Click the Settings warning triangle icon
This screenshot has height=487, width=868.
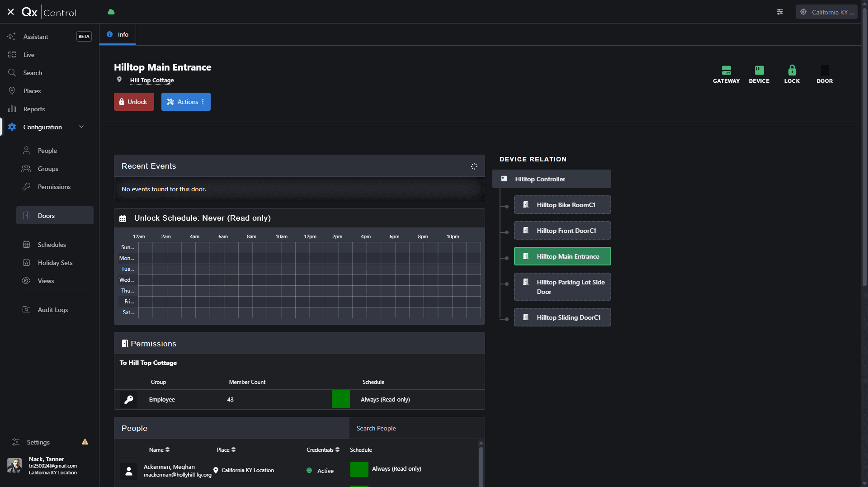(85, 442)
